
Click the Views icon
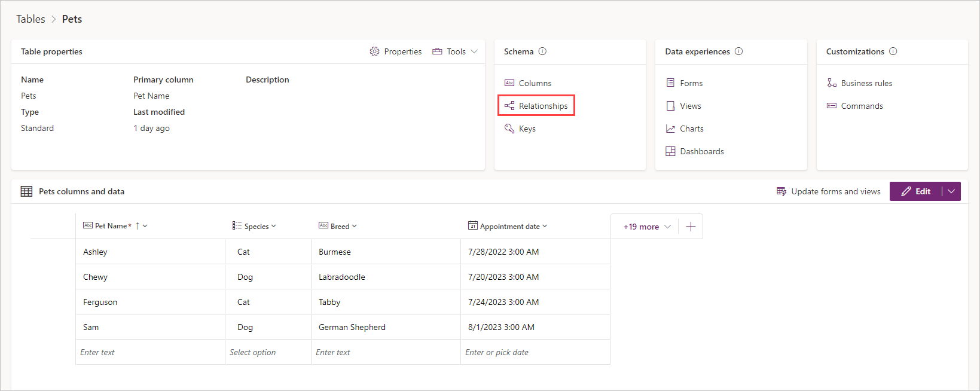(x=670, y=106)
